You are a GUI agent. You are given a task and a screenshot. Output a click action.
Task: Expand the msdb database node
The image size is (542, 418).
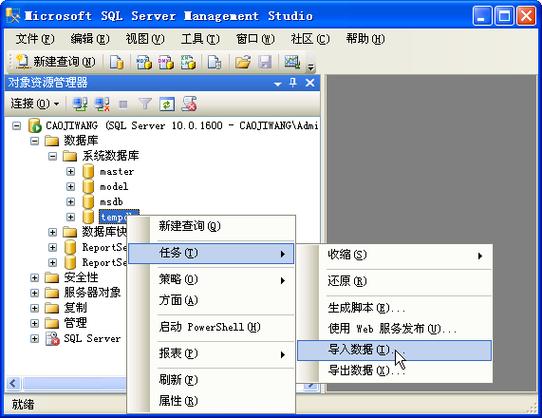[x=71, y=202]
